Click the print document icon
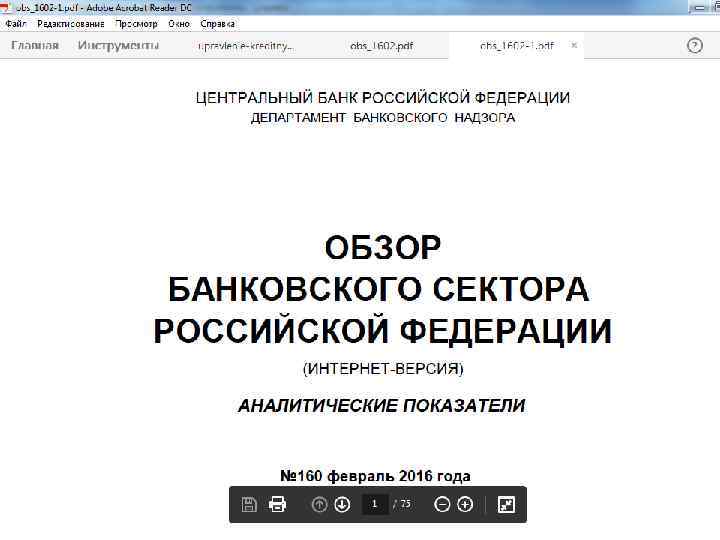This screenshot has width=720, height=540. click(277, 504)
